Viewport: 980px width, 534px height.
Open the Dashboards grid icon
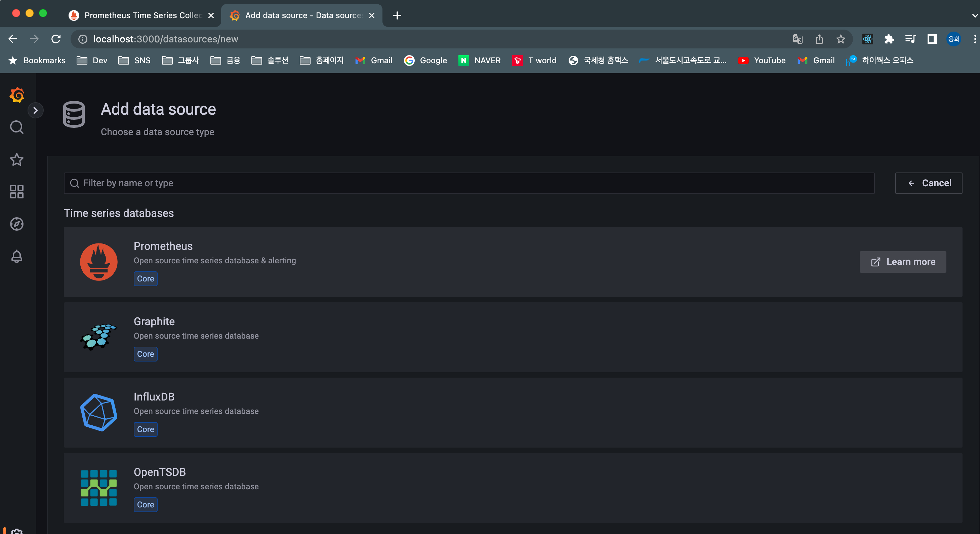click(17, 192)
